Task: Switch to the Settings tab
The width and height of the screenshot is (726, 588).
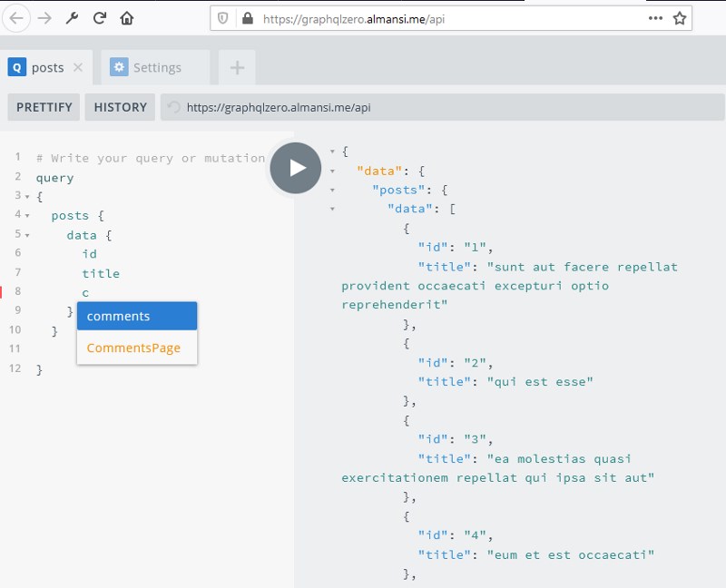Action: click(x=146, y=67)
